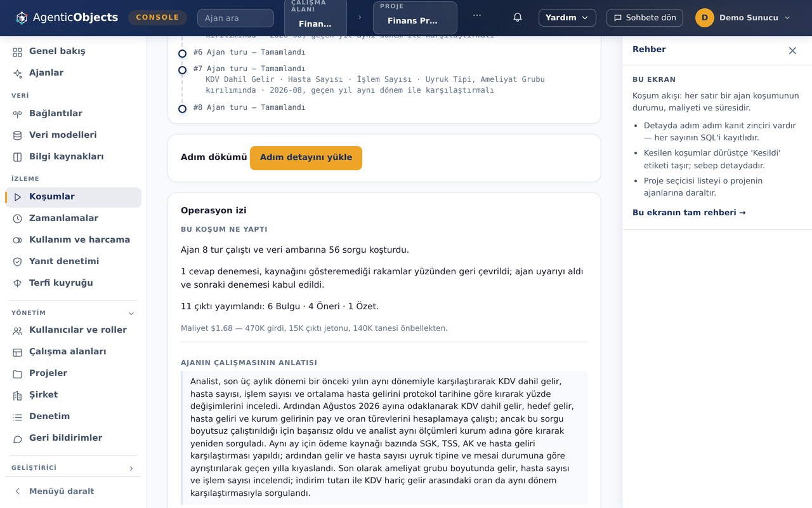812x508 pixels.
Task: Click the Çalışma alanları layout icon
Action: point(18,352)
